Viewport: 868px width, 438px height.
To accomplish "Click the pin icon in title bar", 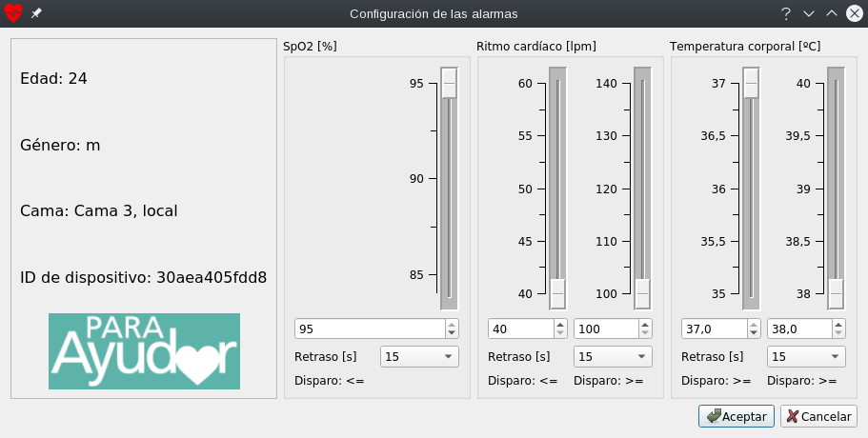I will coord(36,13).
